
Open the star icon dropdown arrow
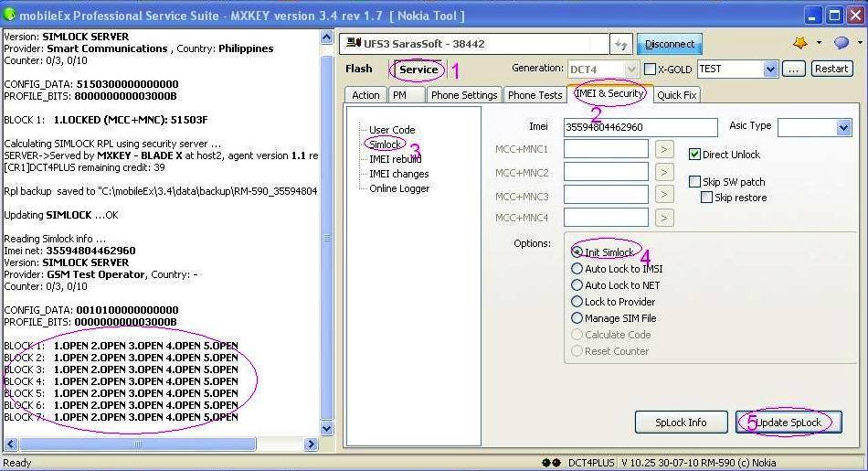(819, 43)
